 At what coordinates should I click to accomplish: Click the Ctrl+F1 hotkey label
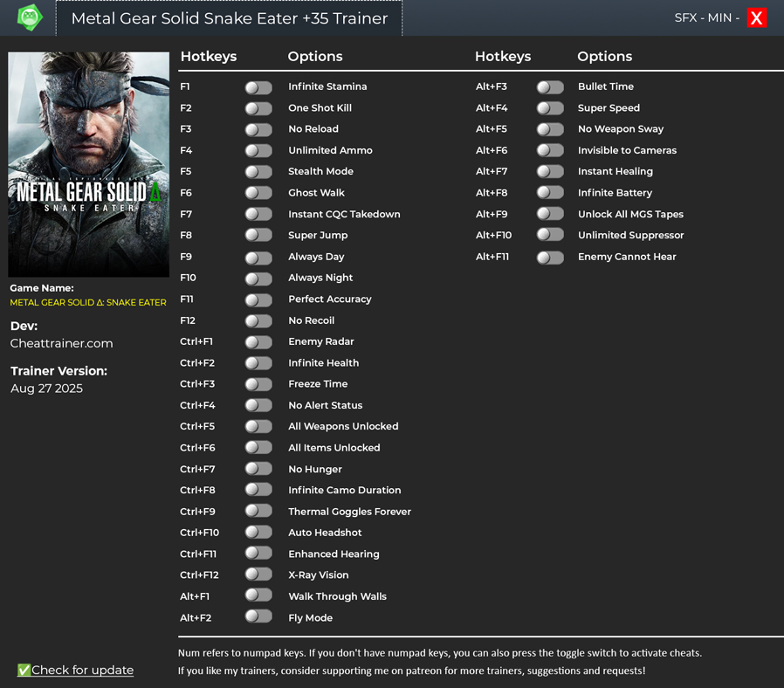tap(196, 341)
